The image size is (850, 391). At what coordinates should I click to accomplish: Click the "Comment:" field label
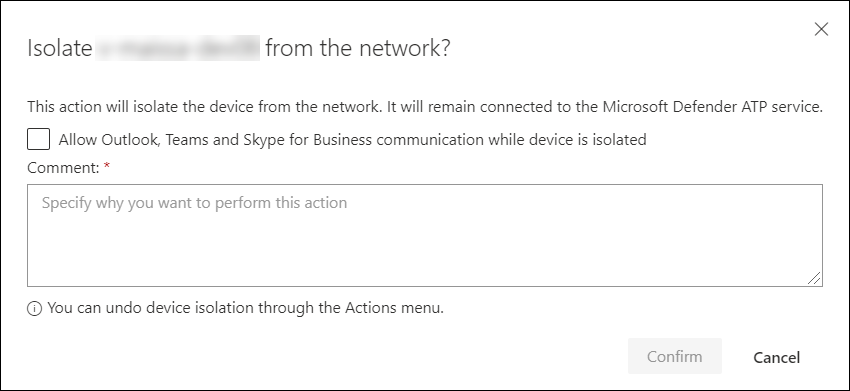coord(63,168)
